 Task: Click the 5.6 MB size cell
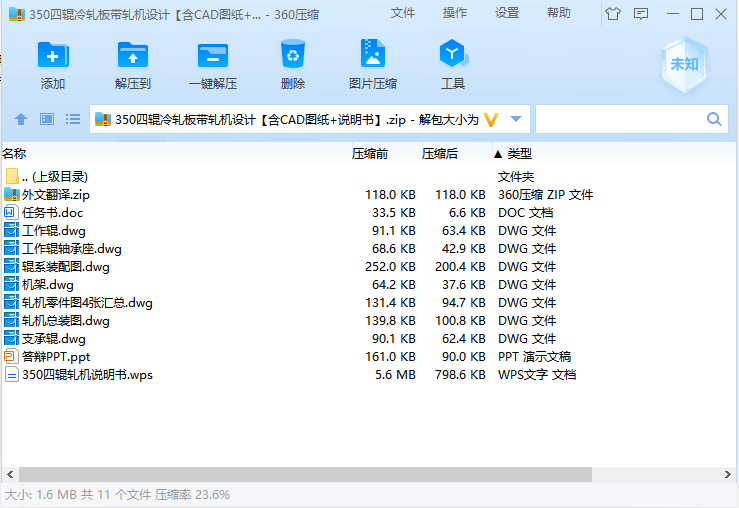tap(395, 374)
